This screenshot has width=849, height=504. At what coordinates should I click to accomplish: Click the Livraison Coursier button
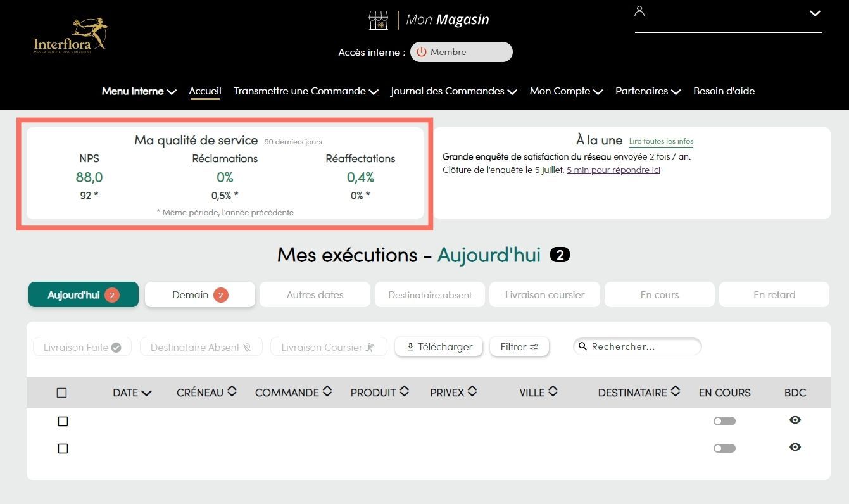329,347
